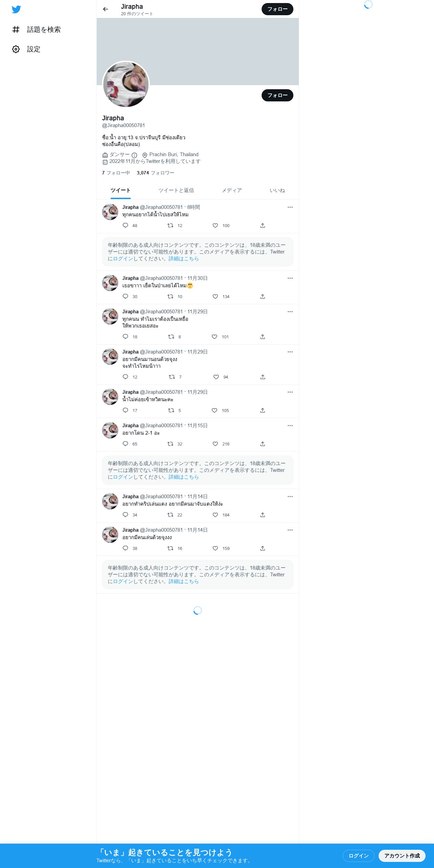Expand the three-dot menu on the 11月30日 tweet
Screen dimensions: 434x868
point(290,278)
